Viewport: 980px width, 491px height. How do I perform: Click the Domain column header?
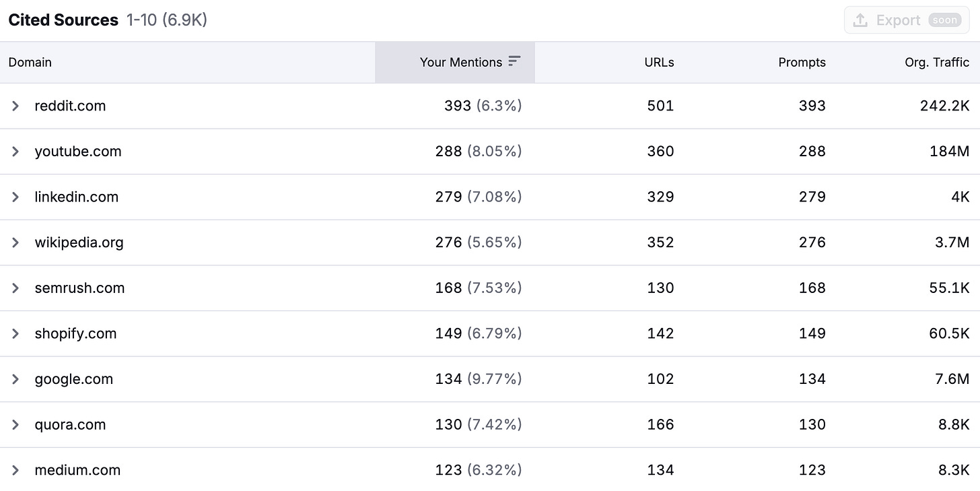coord(30,62)
